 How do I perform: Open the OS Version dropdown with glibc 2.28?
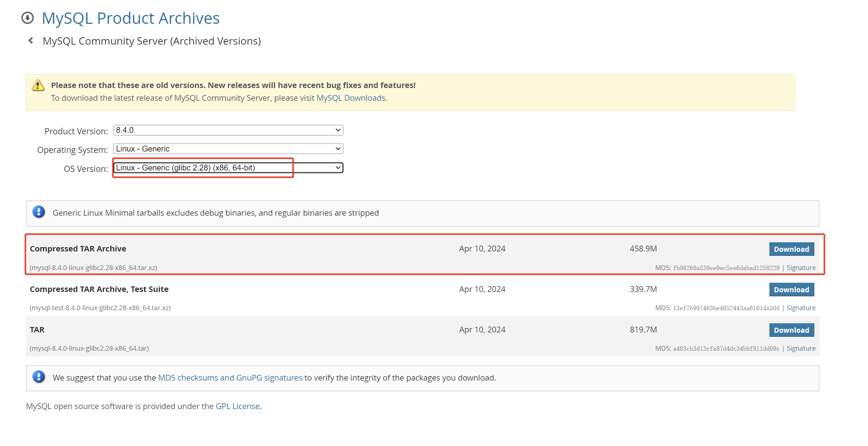click(228, 168)
